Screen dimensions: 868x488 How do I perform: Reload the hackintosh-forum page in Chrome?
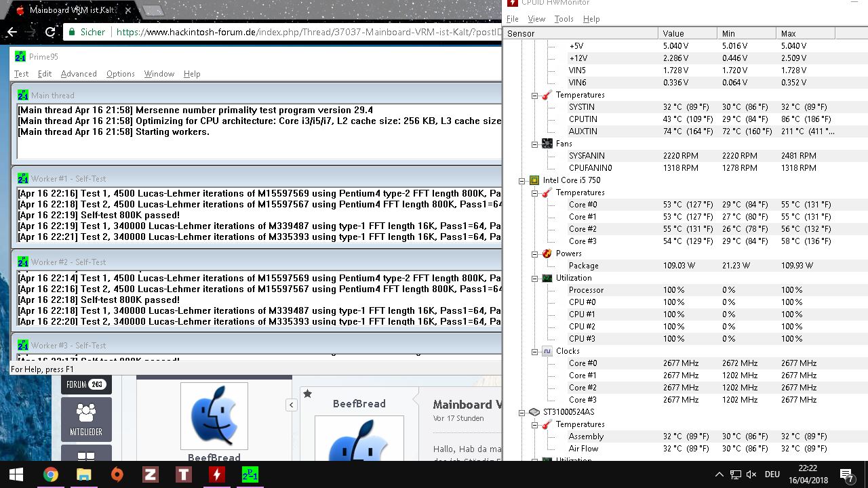tap(50, 32)
